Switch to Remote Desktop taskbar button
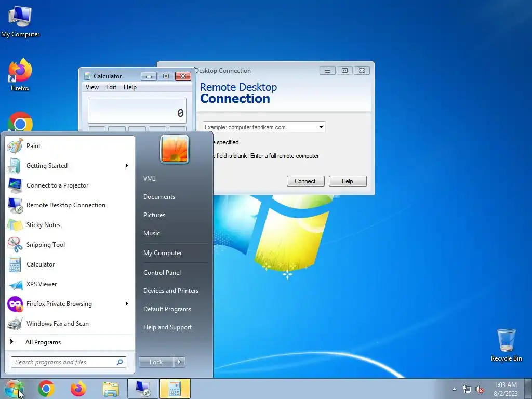Screen dimensions: 532x399 coord(143,389)
